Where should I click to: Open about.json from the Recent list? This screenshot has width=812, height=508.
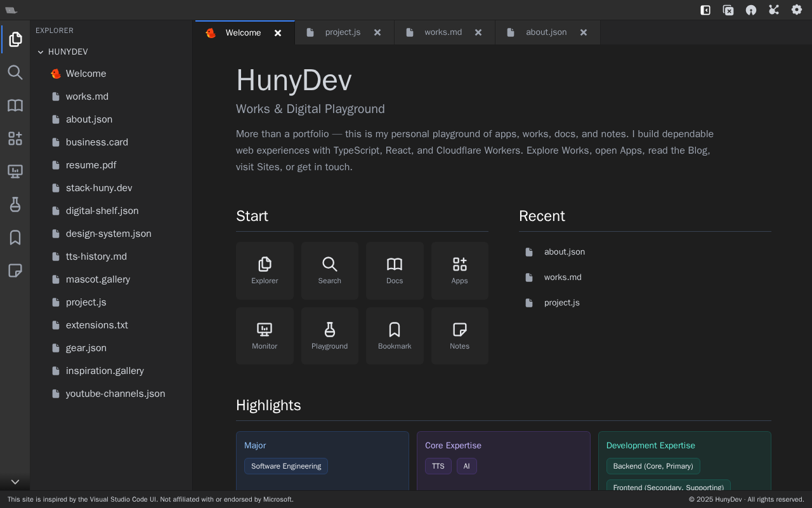pyautogui.click(x=564, y=252)
